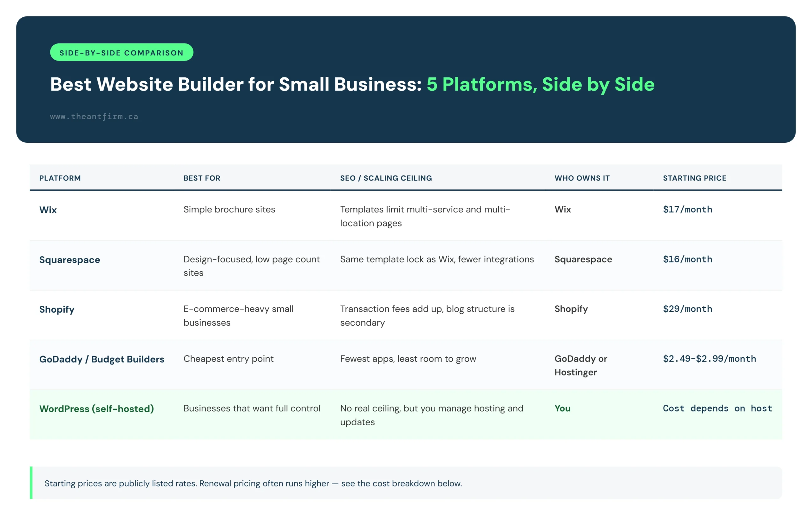The image size is (812, 521).
Task: Select 'GoDaddy / Budget Builders' platform cell
Action: click(x=102, y=359)
